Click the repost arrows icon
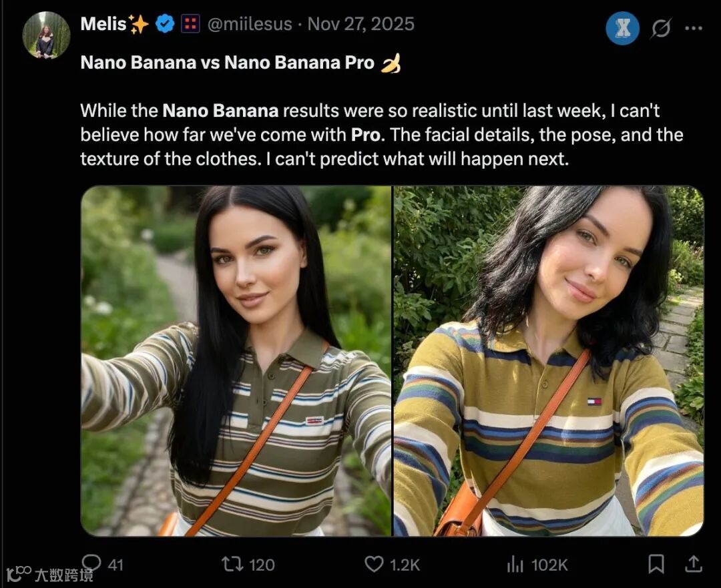Viewport: 721px width, 588px height. point(233,564)
